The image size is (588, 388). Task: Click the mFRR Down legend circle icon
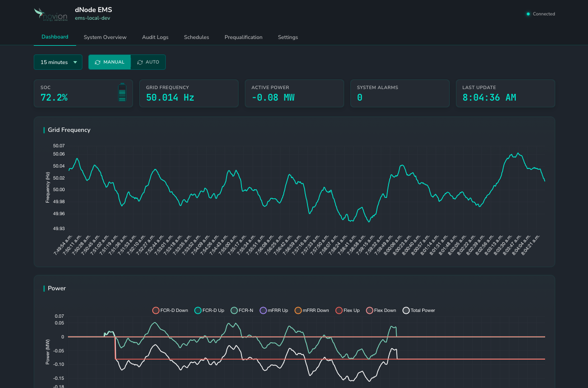pos(298,310)
